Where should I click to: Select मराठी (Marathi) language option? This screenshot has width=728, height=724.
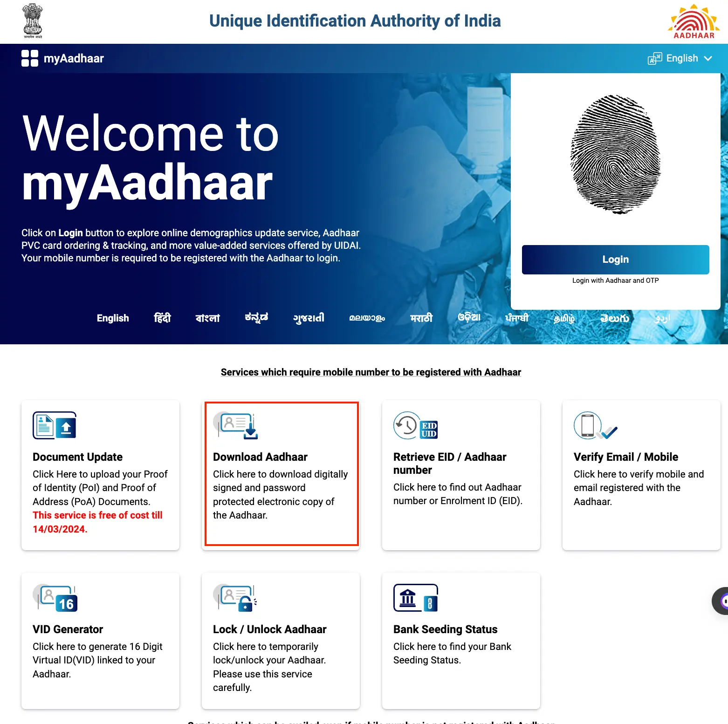pyautogui.click(x=421, y=318)
